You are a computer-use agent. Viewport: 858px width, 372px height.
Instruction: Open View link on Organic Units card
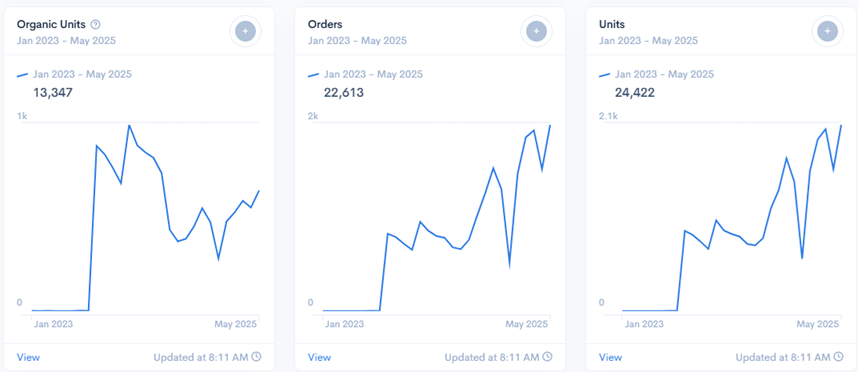click(28, 357)
